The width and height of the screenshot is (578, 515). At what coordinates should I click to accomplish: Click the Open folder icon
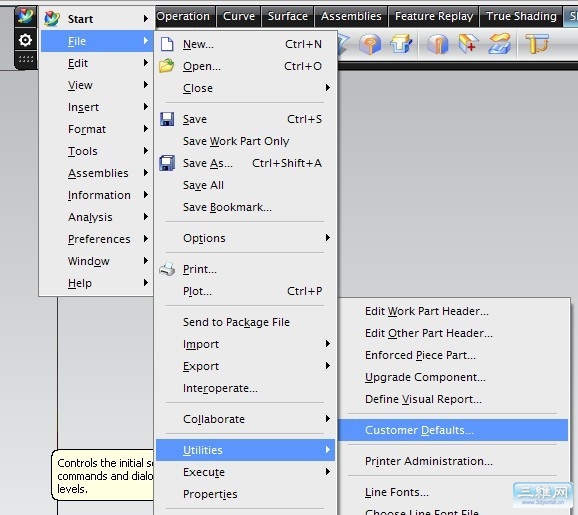(167, 66)
